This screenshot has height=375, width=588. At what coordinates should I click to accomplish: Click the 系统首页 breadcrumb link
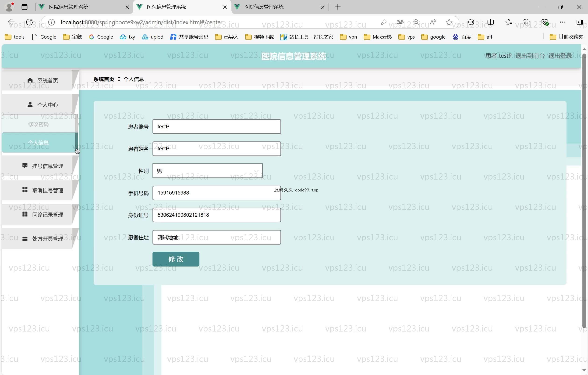tap(104, 79)
